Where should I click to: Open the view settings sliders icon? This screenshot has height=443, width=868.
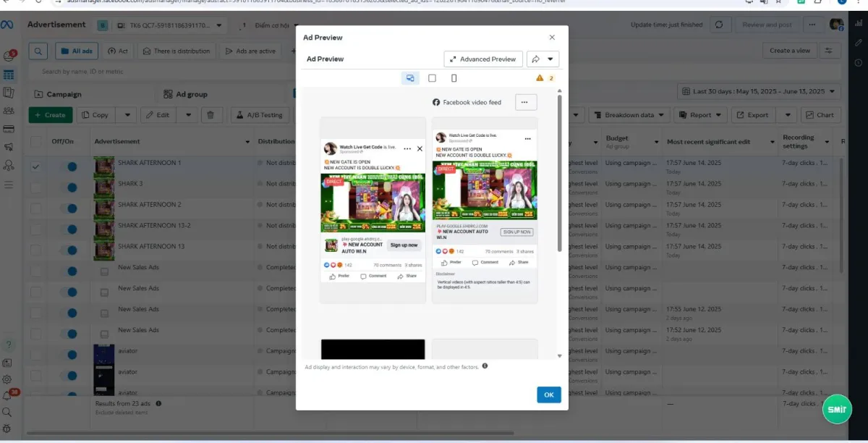point(829,51)
